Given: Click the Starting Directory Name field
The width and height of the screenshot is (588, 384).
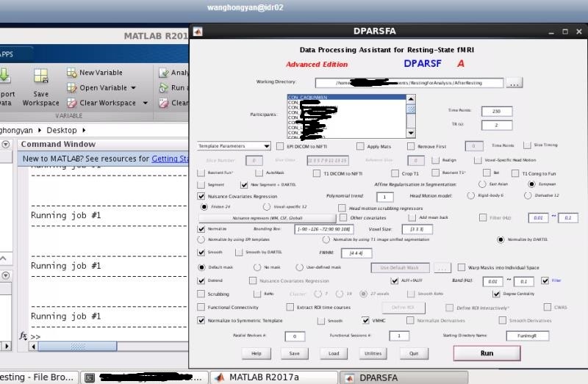Looking at the screenshot, I should (x=527, y=336).
